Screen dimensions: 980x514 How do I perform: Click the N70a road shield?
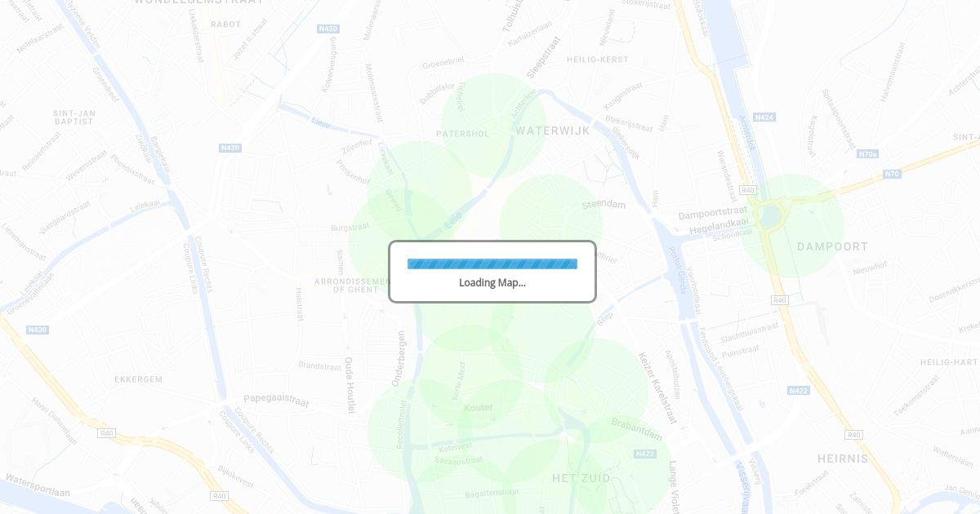(x=867, y=154)
